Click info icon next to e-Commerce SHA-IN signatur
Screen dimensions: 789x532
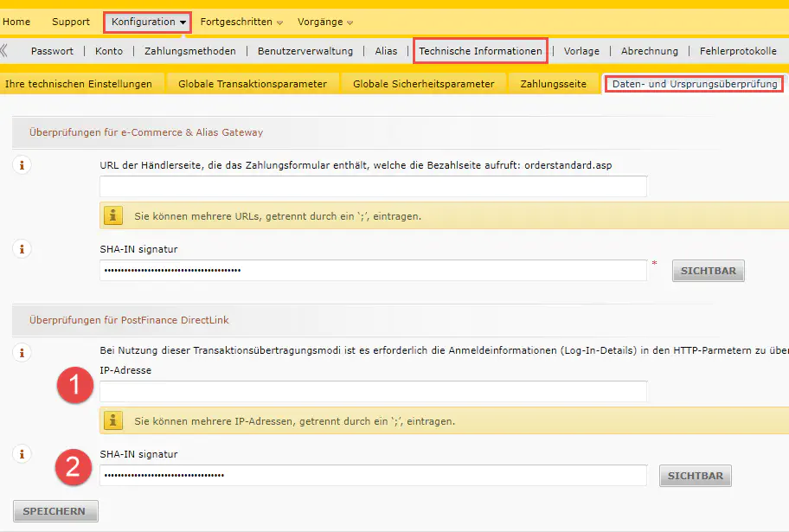click(x=22, y=249)
